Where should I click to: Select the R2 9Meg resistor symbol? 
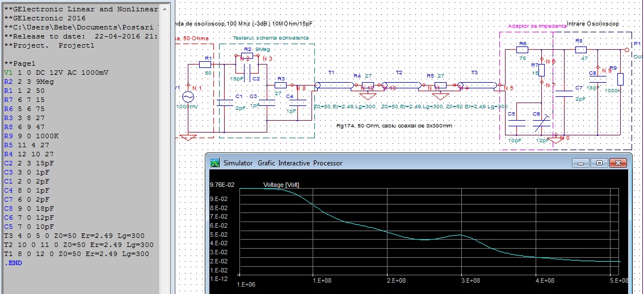(247, 56)
